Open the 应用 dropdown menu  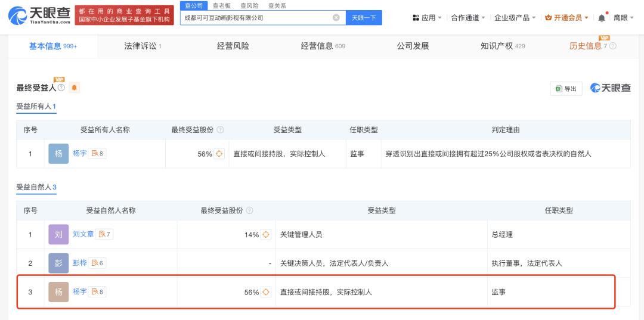pyautogui.click(x=427, y=18)
